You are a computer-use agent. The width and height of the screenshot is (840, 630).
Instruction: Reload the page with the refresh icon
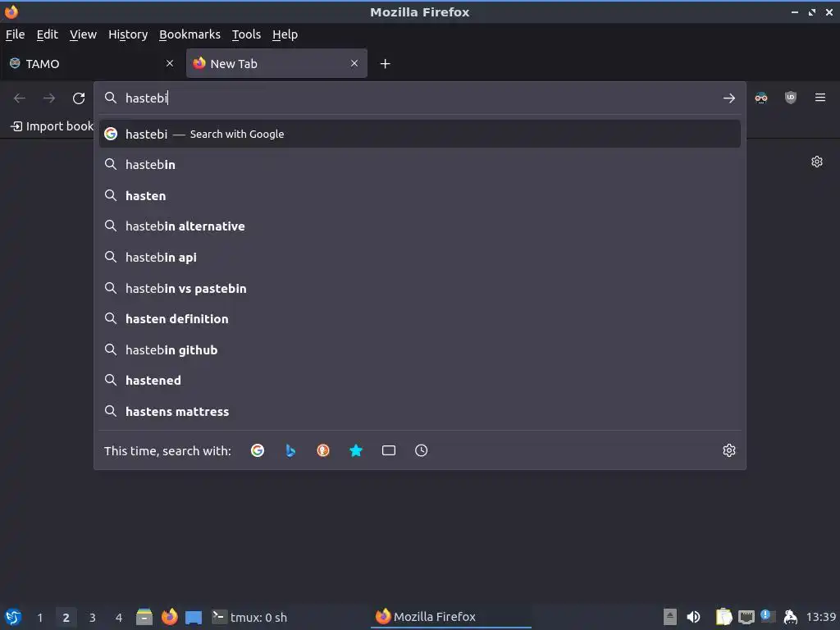pyautogui.click(x=79, y=98)
